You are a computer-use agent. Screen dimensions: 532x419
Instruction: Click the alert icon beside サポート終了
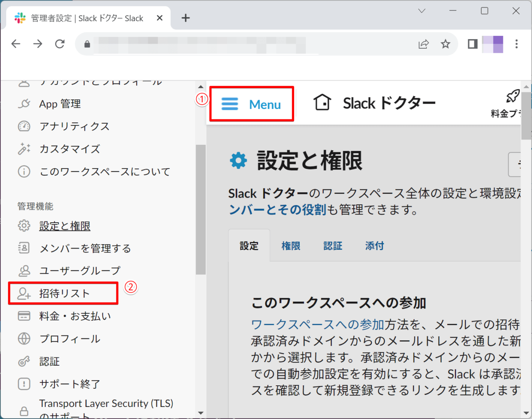click(24, 384)
